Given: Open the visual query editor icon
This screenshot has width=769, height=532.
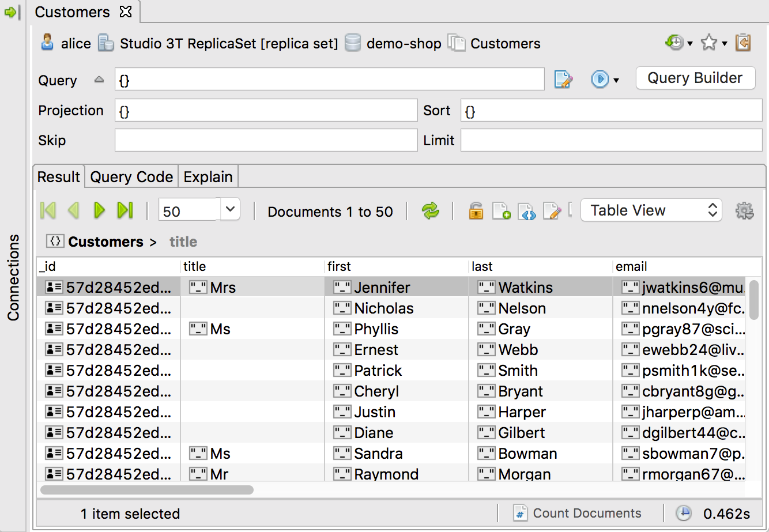Looking at the screenshot, I should coord(563,79).
